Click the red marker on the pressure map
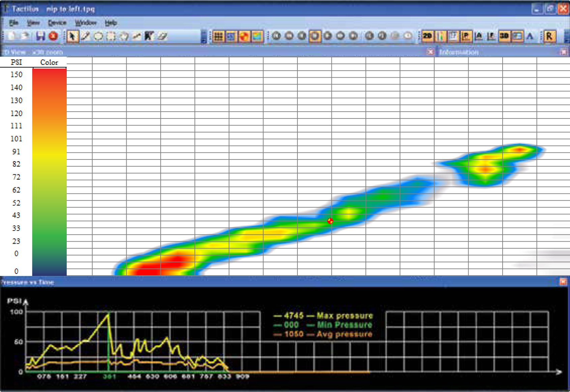Image resolution: width=570 pixels, height=392 pixels. point(330,221)
